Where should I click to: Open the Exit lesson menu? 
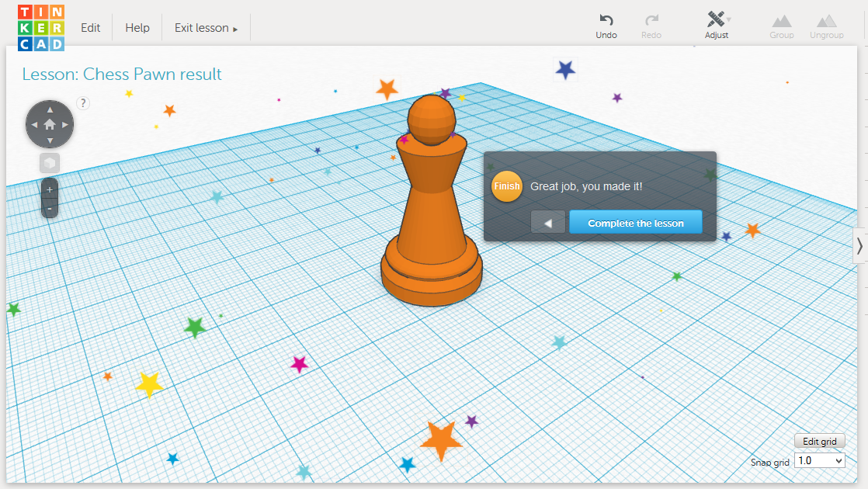tap(206, 28)
